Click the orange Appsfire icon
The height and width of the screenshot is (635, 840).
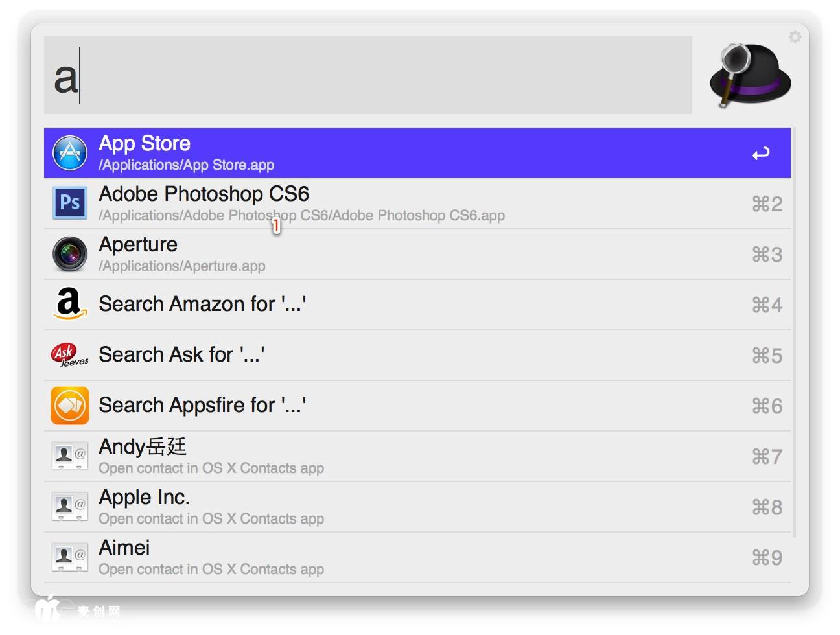[70, 405]
